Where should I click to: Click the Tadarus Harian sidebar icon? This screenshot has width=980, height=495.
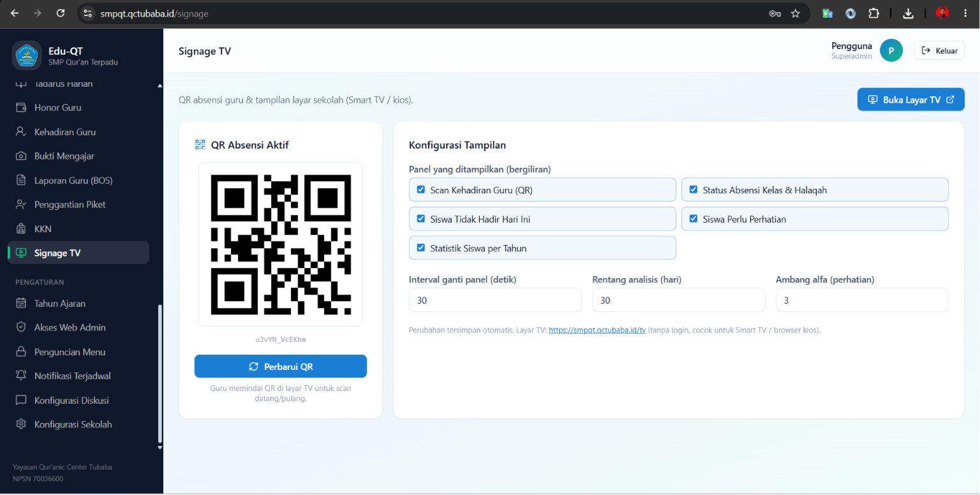coord(21,84)
